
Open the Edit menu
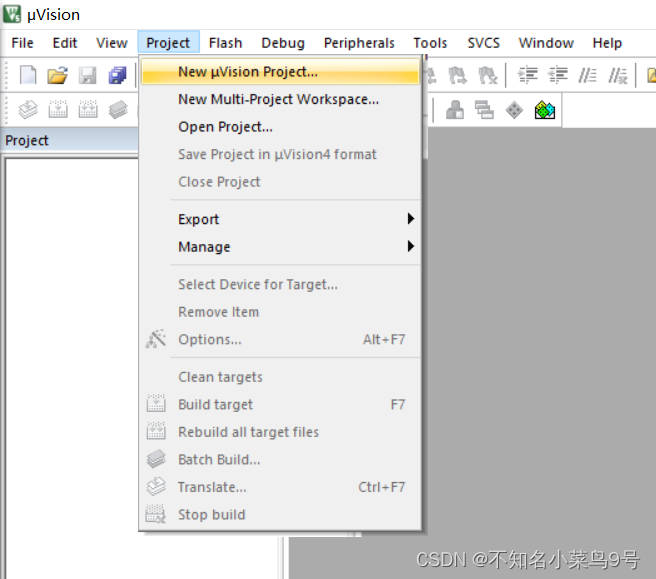point(65,43)
